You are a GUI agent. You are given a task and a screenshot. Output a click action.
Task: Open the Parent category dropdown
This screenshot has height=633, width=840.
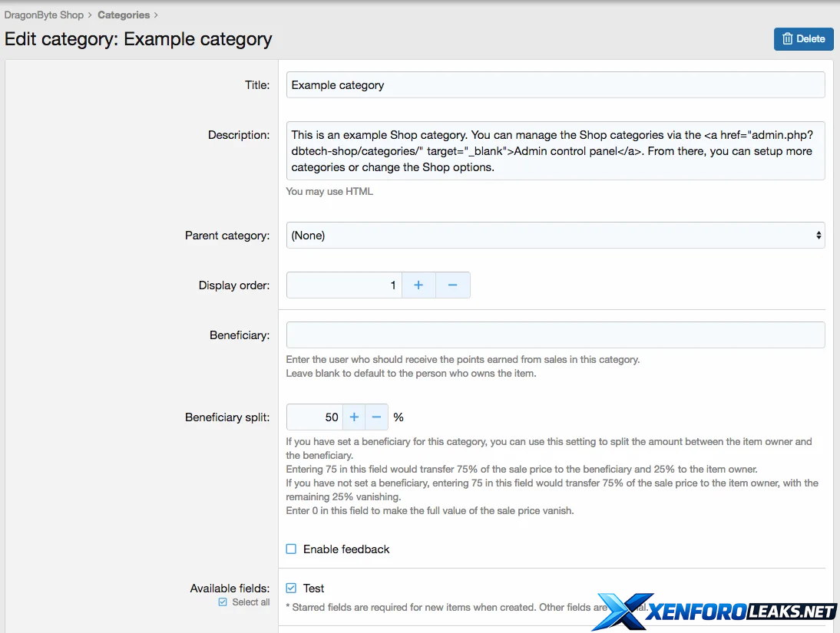[555, 236]
